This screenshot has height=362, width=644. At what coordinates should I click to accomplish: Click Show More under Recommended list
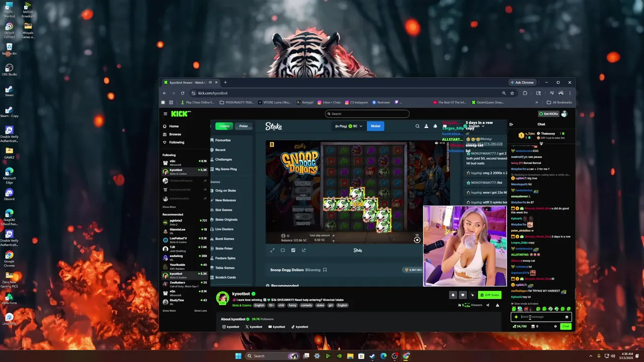(x=169, y=311)
